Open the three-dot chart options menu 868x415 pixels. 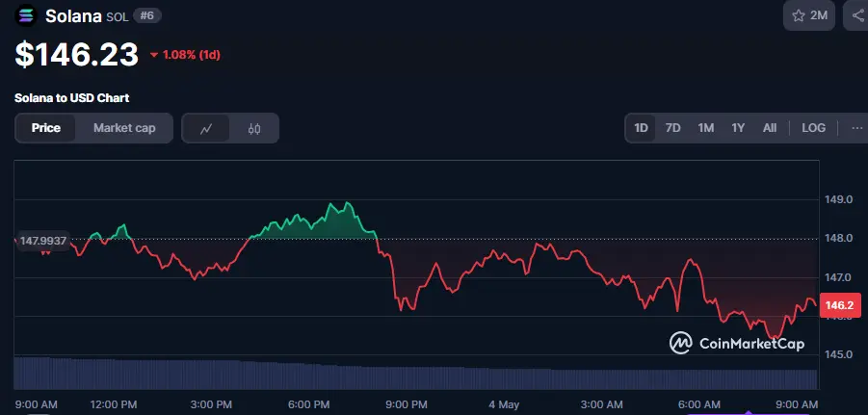pos(857,128)
